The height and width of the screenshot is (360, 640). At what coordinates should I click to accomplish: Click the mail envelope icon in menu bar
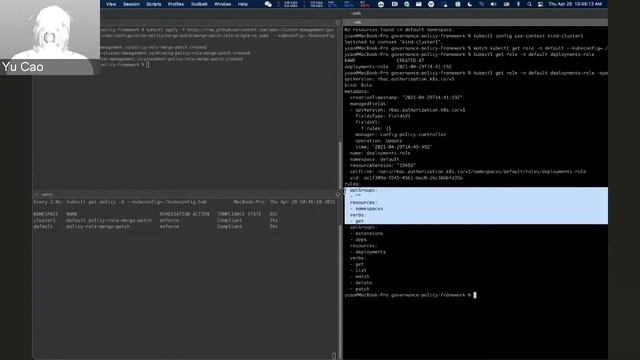tap(418, 4)
